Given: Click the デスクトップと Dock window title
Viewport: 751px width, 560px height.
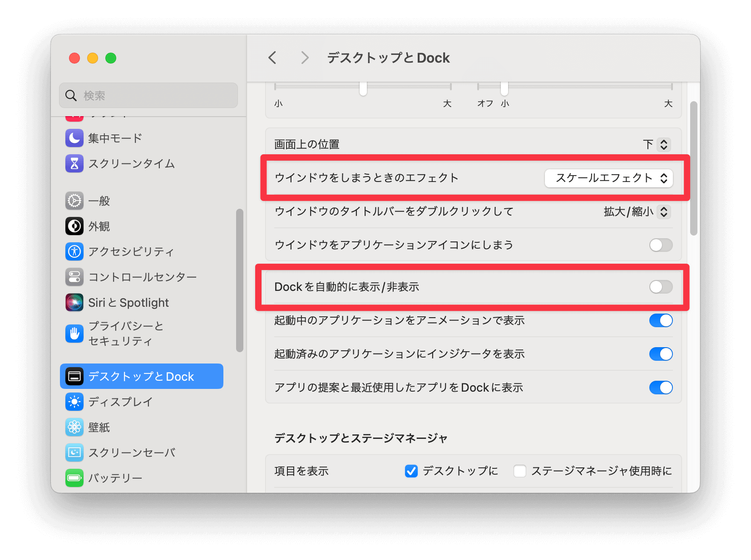Looking at the screenshot, I should click(388, 58).
